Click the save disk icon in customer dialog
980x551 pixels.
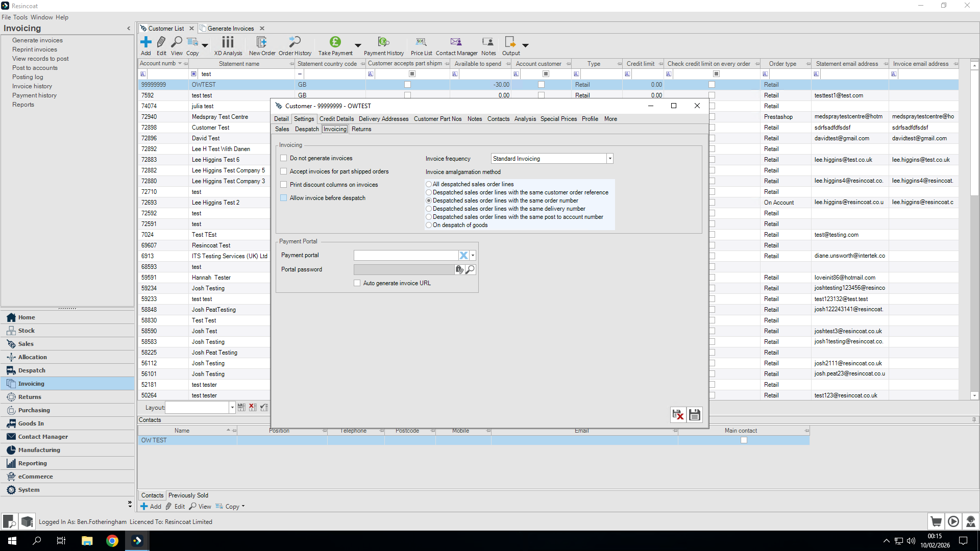point(694,415)
